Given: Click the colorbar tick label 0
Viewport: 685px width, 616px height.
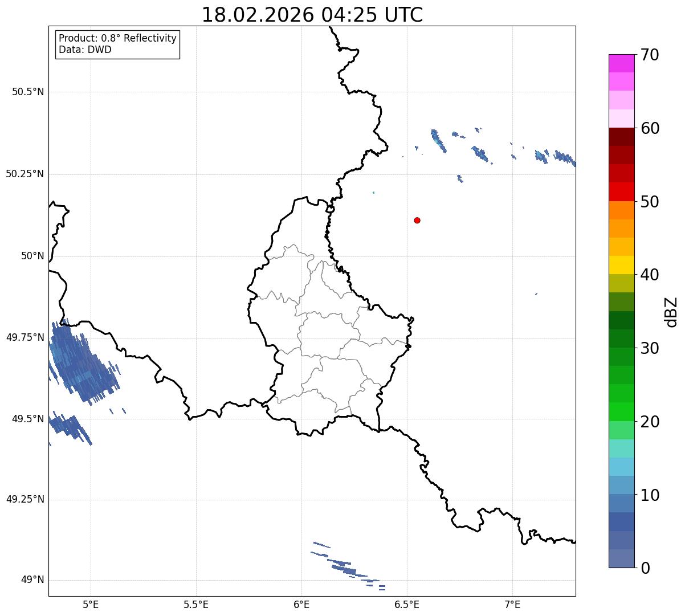Looking at the screenshot, I should tap(645, 568).
